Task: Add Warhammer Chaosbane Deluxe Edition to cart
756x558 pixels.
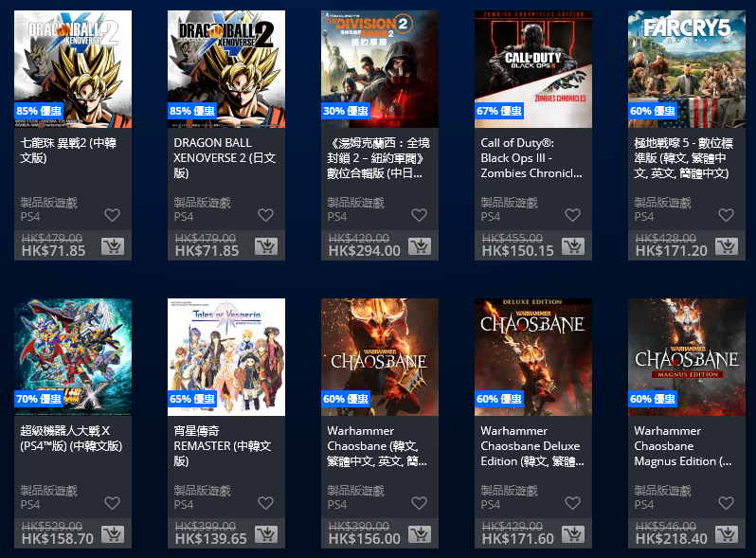Action: (x=573, y=534)
